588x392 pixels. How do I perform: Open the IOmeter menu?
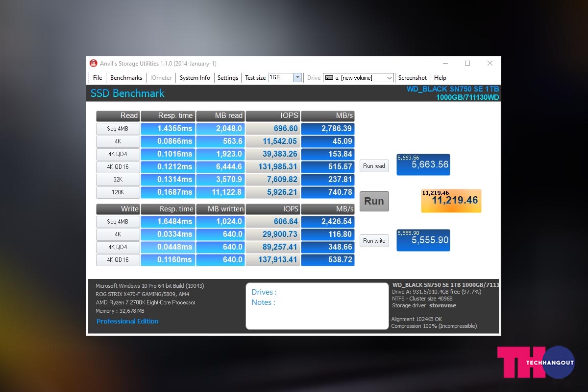tap(161, 78)
